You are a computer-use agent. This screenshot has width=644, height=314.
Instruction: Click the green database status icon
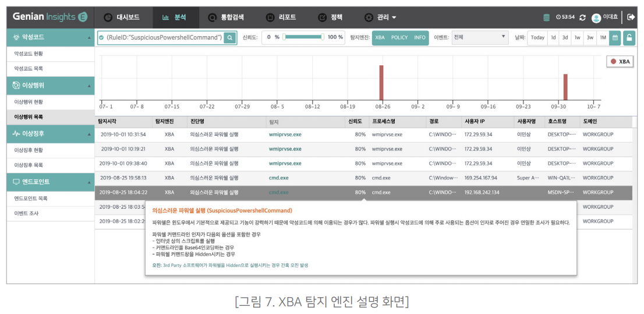(546, 17)
